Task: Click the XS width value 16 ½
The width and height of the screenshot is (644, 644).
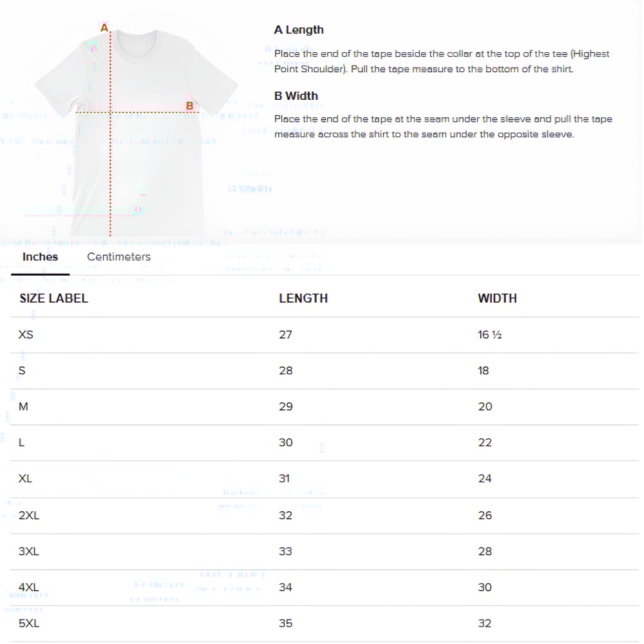Action: (x=489, y=335)
